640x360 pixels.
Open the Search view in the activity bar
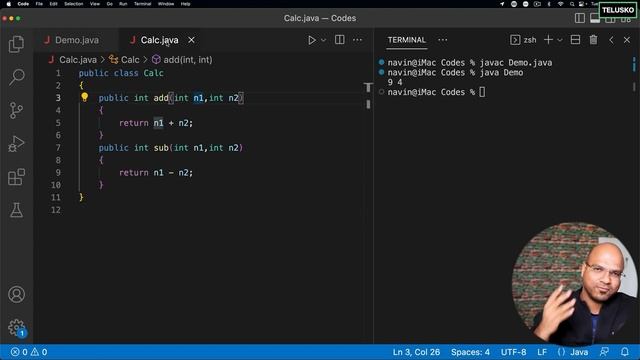(16, 77)
